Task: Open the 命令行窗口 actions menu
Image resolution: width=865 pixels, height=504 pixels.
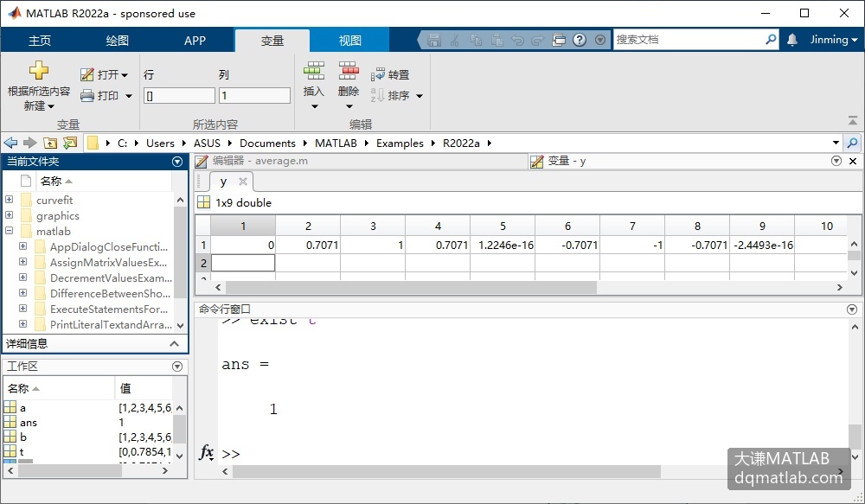Action: pos(852,309)
